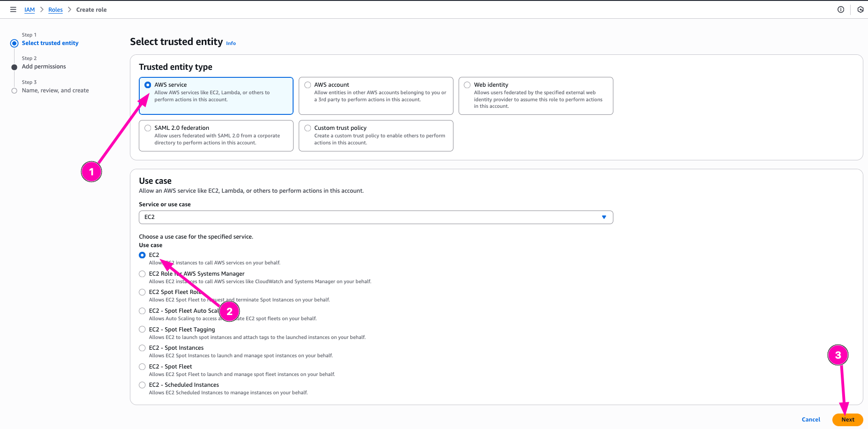Click the Next button
The width and height of the screenshot is (868, 429).
pyautogui.click(x=847, y=420)
